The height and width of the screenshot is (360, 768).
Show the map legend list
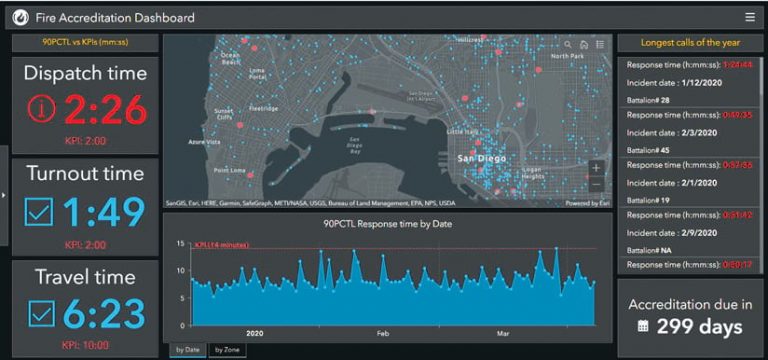tap(600, 45)
